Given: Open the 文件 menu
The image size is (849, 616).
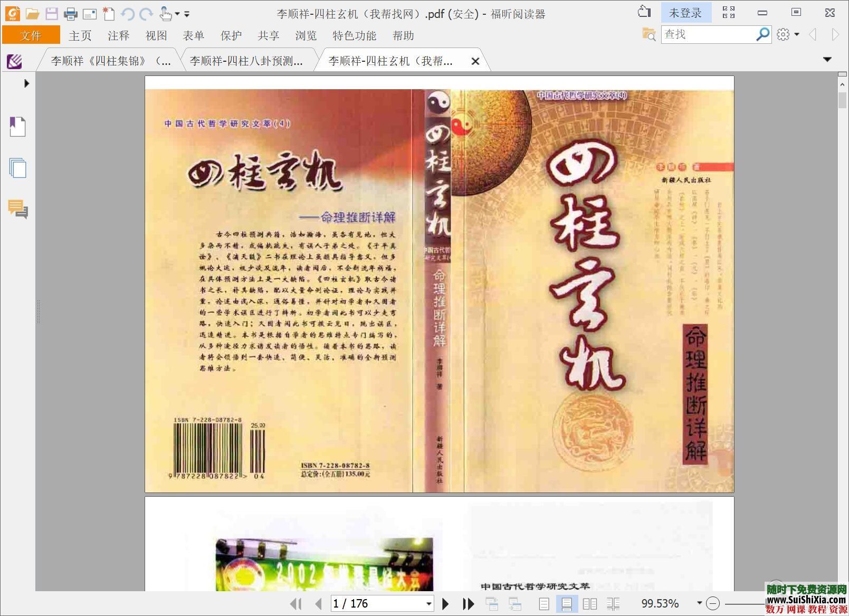Looking at the screenshot, I should pos(31,35).
